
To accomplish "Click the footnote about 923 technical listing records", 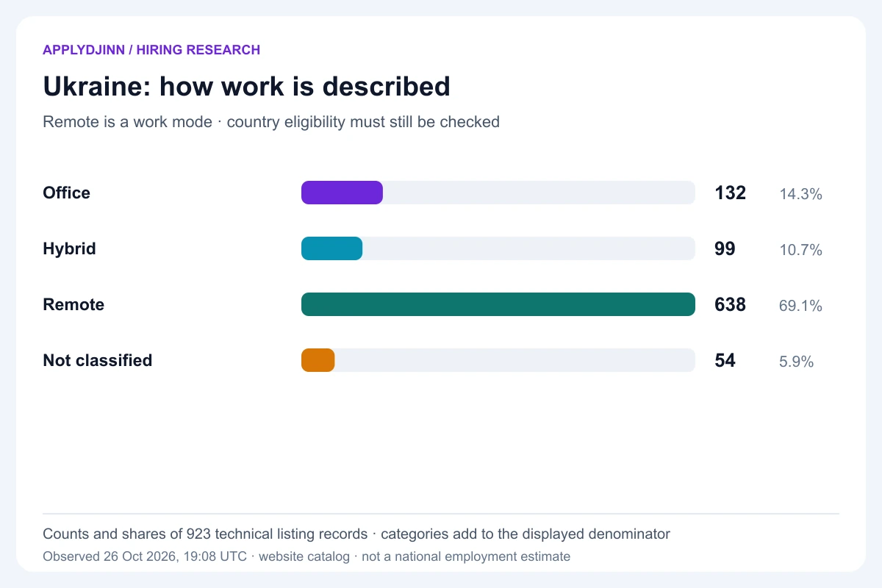I will 356,534.
